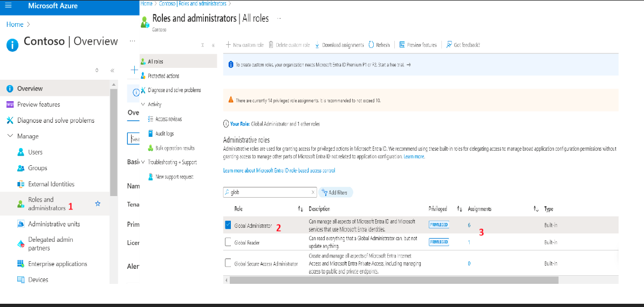
Task: Check the Global Reader checkbox
Action: [x=228, y=242]
